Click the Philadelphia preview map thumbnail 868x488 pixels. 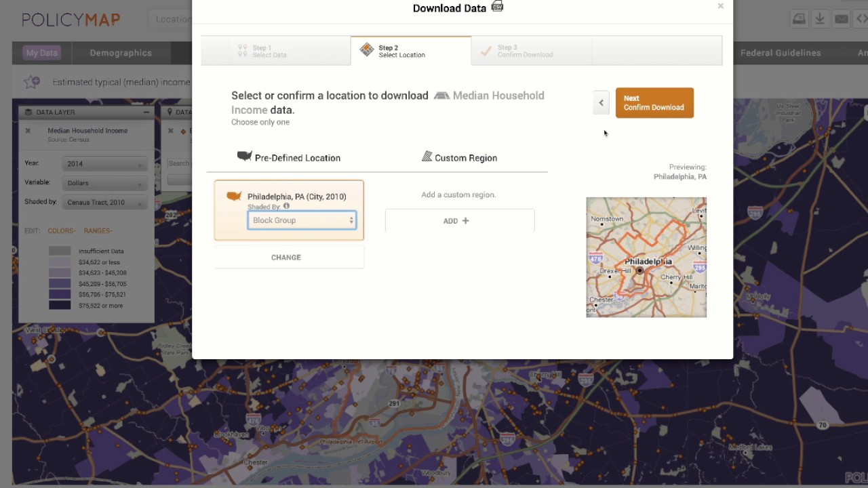pyautogui.click(x=646, y=258)
